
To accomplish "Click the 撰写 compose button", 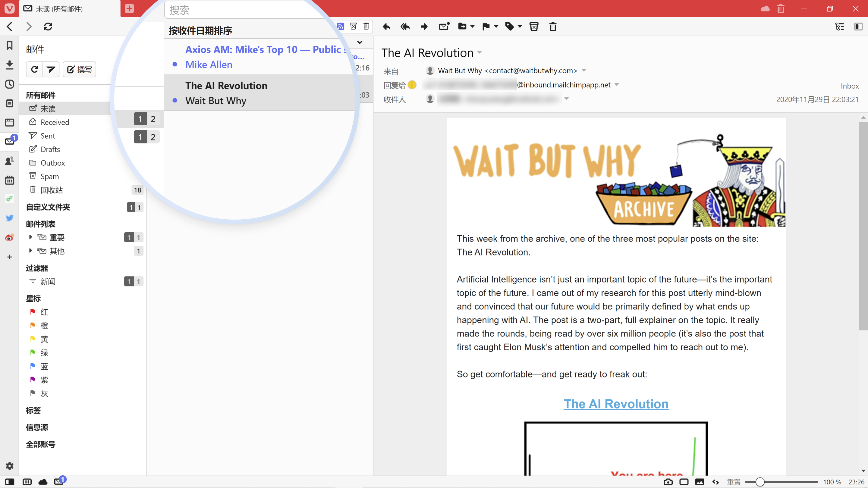I will (80, 69).
